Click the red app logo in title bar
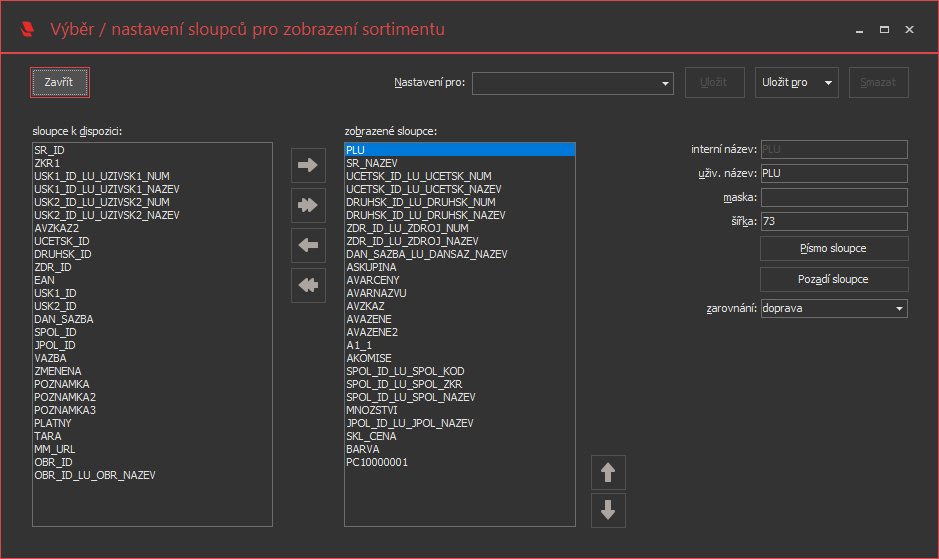939x559 pixels. point(28,29)
